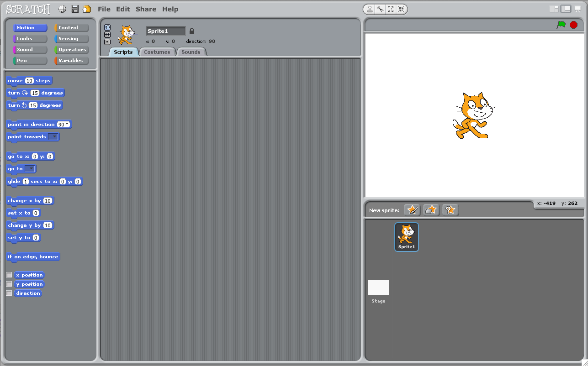Select the Sensing block category
The height and width of the screenshot is (366, 588).
pyautogui.click(x=72, y=39)
